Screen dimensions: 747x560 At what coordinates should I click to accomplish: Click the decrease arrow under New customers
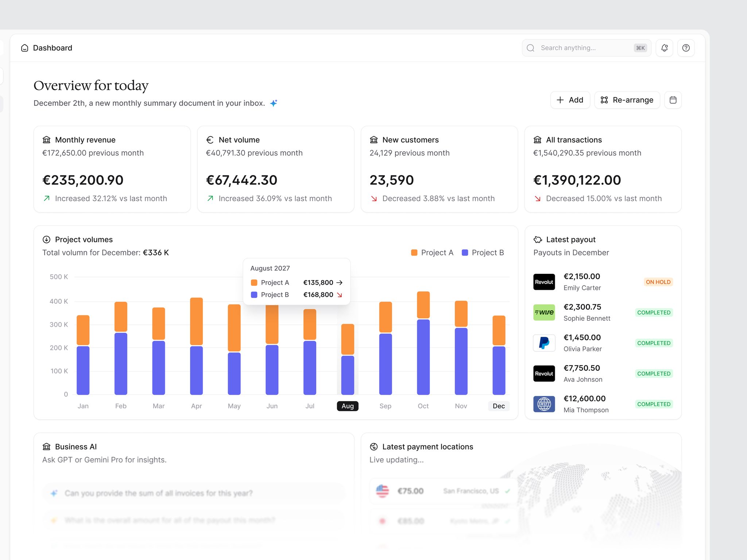pyautogui.click(x=374, y=198)
